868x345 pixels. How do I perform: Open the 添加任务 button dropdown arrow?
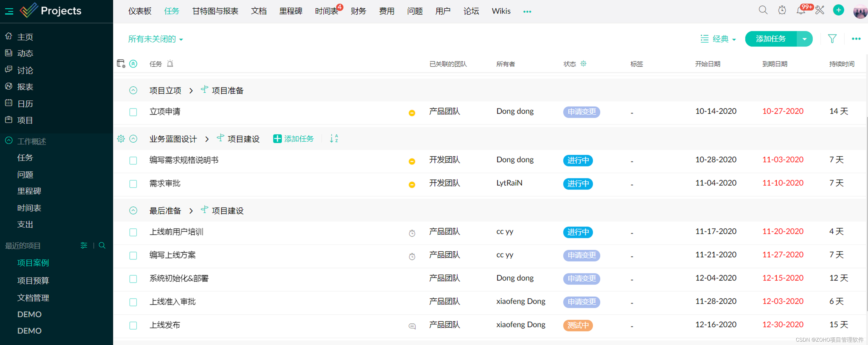pyautogui.click(x=804, y=39)
